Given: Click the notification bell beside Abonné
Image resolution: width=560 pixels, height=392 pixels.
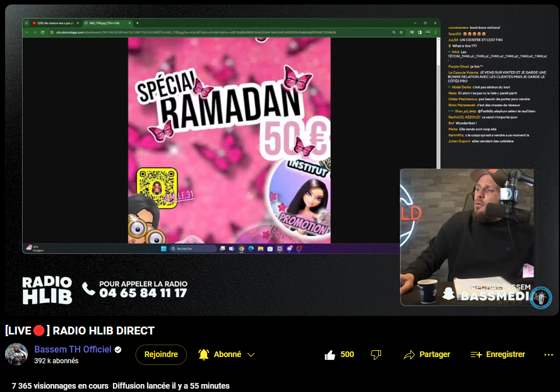Looking at the screenshot, I should [204, 355].
